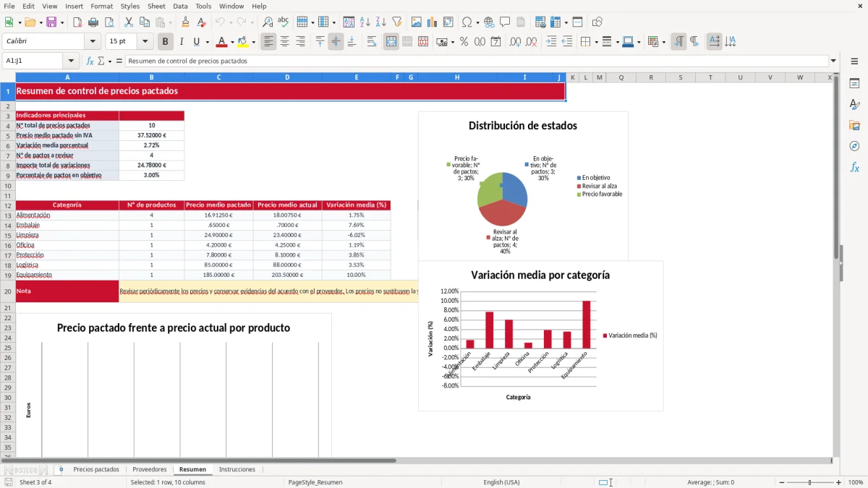The width and height of the screenshot is (868, 488).
Task: Open Find and Replace
Action: click(268, 22)
